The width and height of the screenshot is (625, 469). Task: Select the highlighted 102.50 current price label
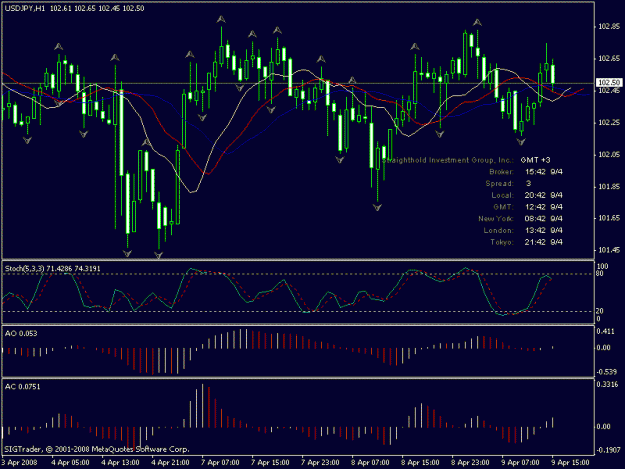click(x=609, y=83)
